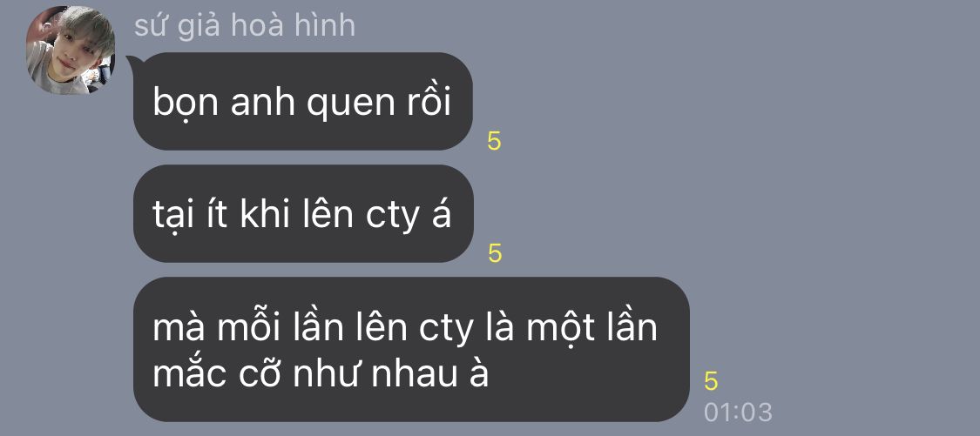Click the read count 5 beside second message
Viewport: 980px width, 436px height.
[495, 253]
